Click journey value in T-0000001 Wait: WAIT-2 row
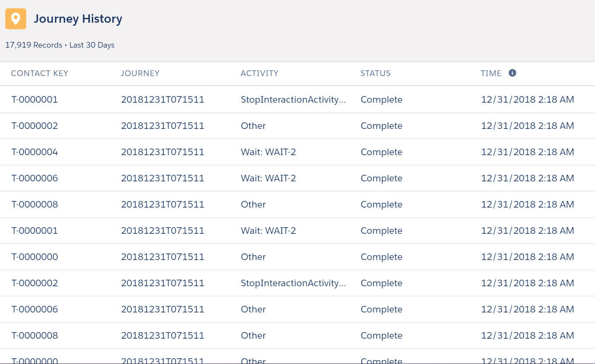Image resolution: width=595 pixels, height=364 pixels. tap(163, 231)
